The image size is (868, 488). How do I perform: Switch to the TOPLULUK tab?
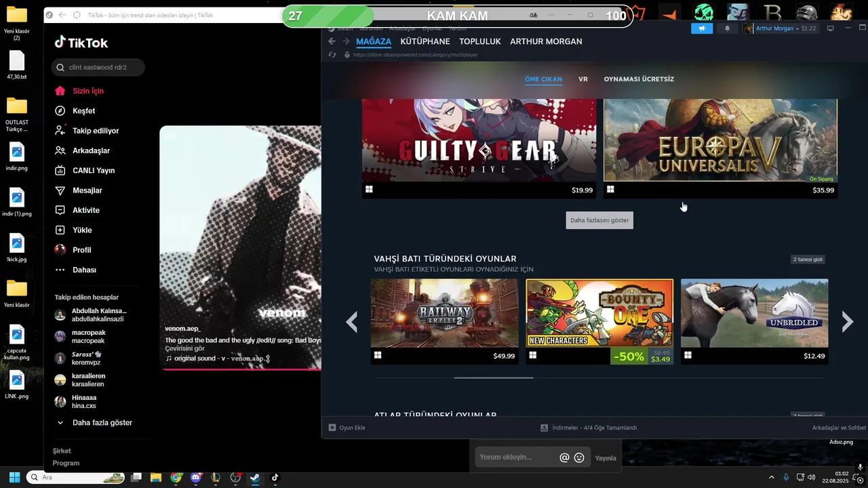pos(480,41)
